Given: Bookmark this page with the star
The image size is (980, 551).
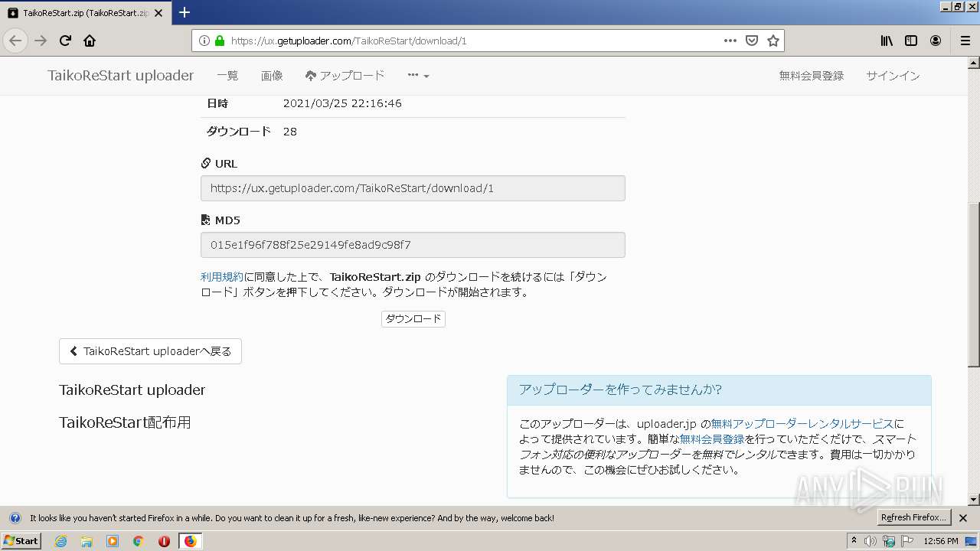Looking at the screenshot, I should pos(773,41).
